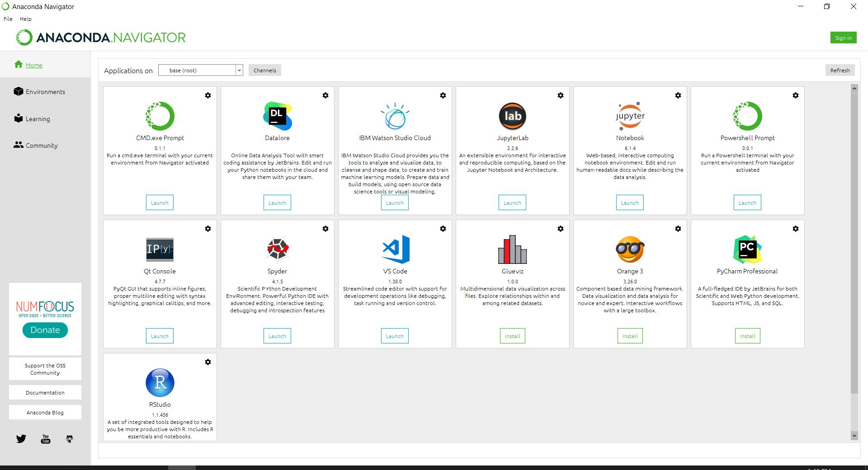Install Glueviz
Viewport: 868px width, 470px height.
(513, 336)
